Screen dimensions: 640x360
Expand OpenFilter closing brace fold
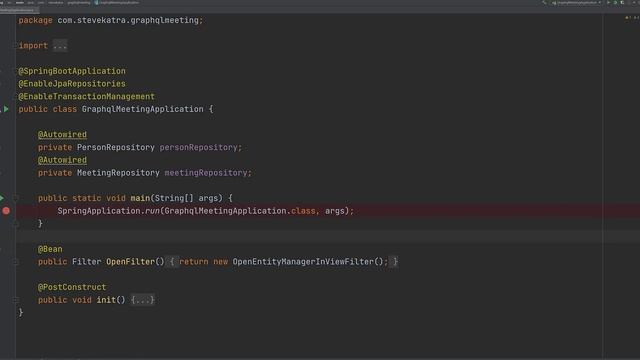(x=395, y=262)
